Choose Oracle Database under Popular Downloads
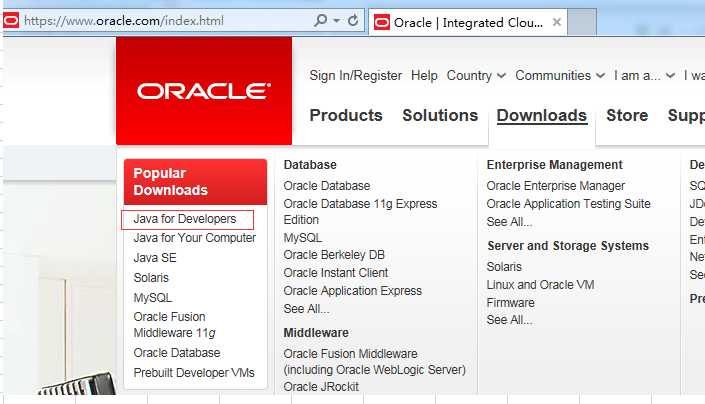705x404 pixels. [177, 353]
